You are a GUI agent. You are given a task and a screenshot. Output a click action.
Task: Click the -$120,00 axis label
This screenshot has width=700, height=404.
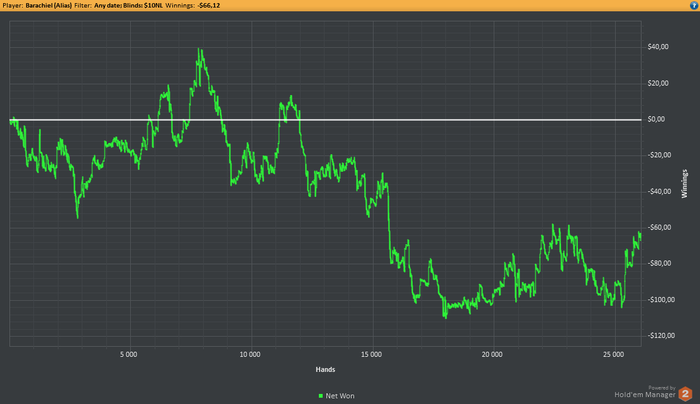661,336
